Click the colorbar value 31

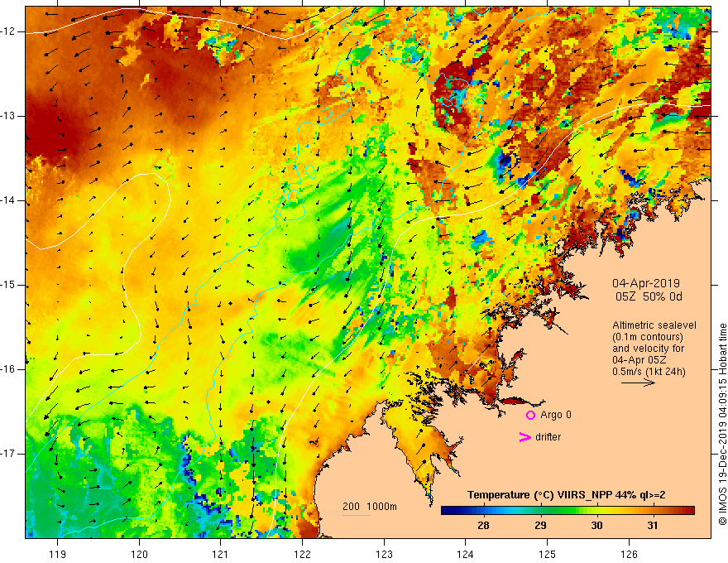coord(653,526)
